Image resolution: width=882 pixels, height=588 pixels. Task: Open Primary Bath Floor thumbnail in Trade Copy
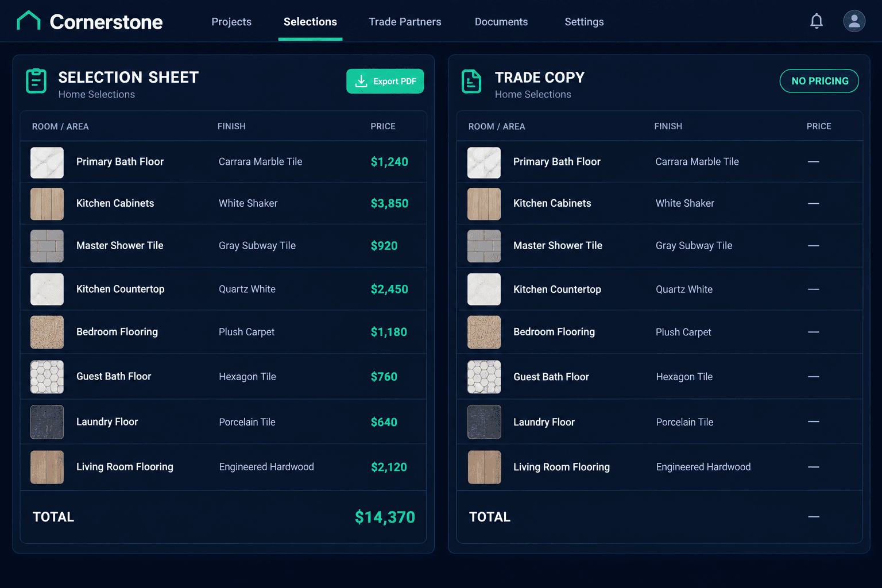[484, 163]
